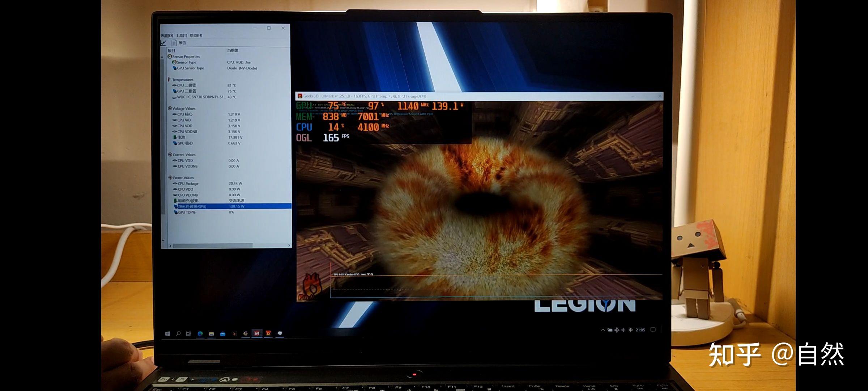Click the 报告 report toolbar button
Viewport: 868px width, 391px height.
tap(179, 43)
